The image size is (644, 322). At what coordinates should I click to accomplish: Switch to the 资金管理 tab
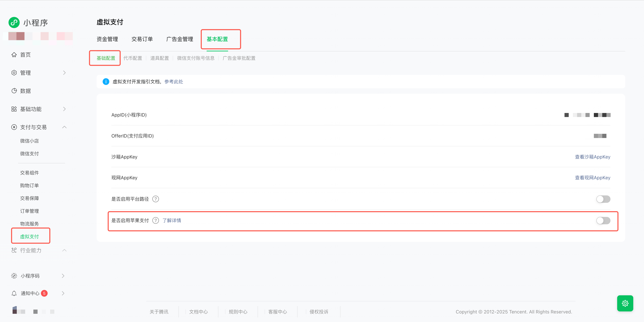click(x=107, y=39)
